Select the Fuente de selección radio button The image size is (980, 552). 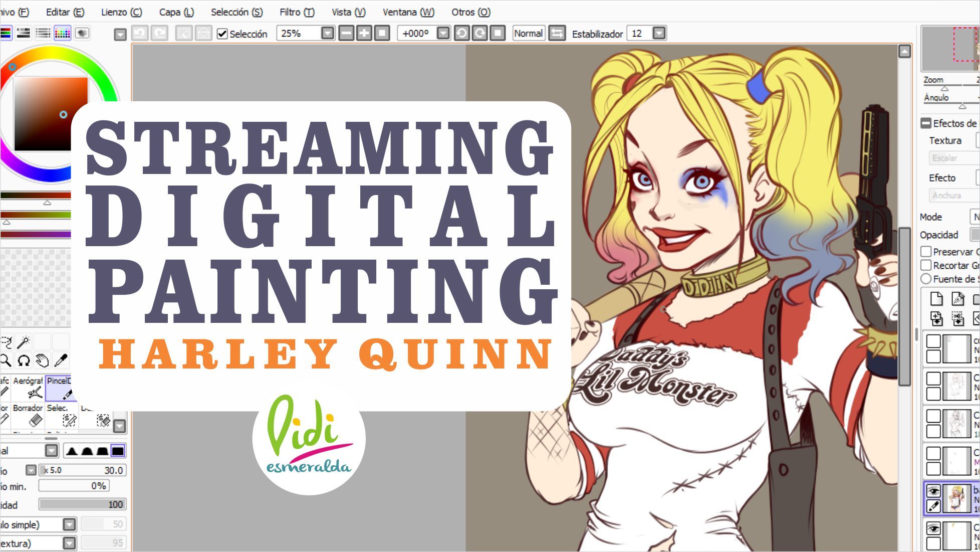926,279
